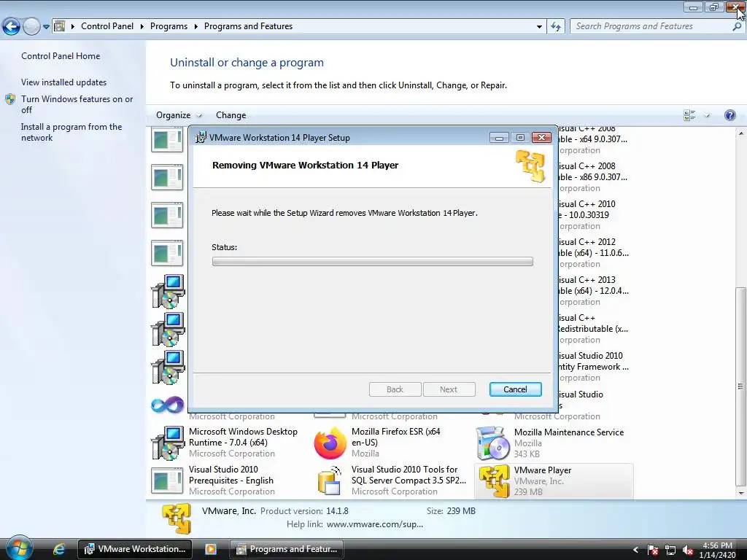Expand the address bar history dropdown
The image size is (747, 560).
coord(539,27)
